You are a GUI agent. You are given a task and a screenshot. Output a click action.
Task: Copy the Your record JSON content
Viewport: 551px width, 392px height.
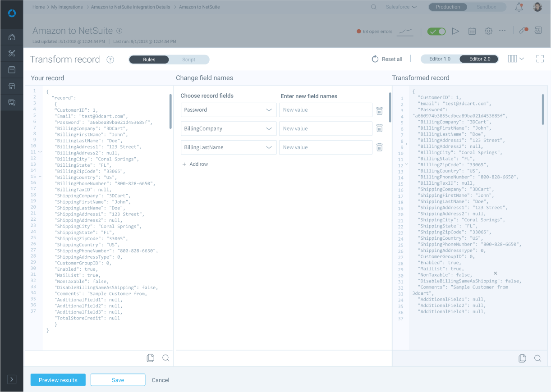[151, 358]
